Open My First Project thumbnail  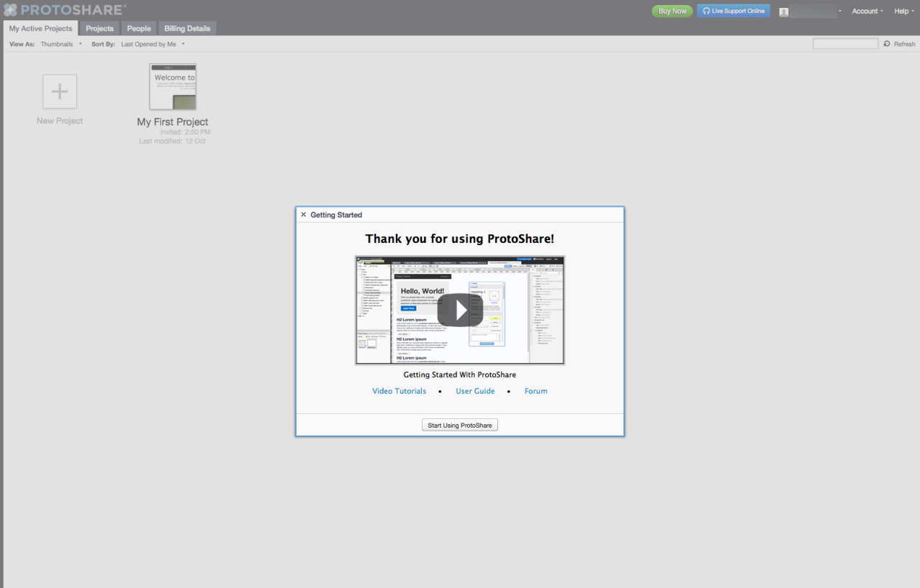(x=172, y=87)
